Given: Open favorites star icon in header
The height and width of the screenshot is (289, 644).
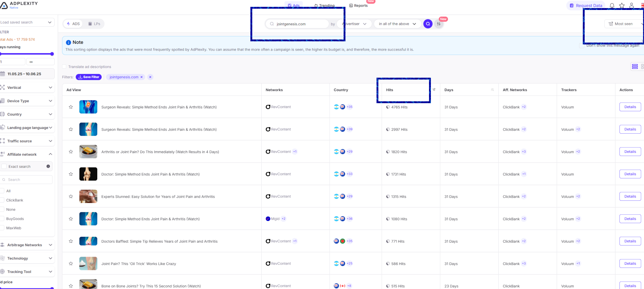Looking at the screenshot, I should coord(622,6).
